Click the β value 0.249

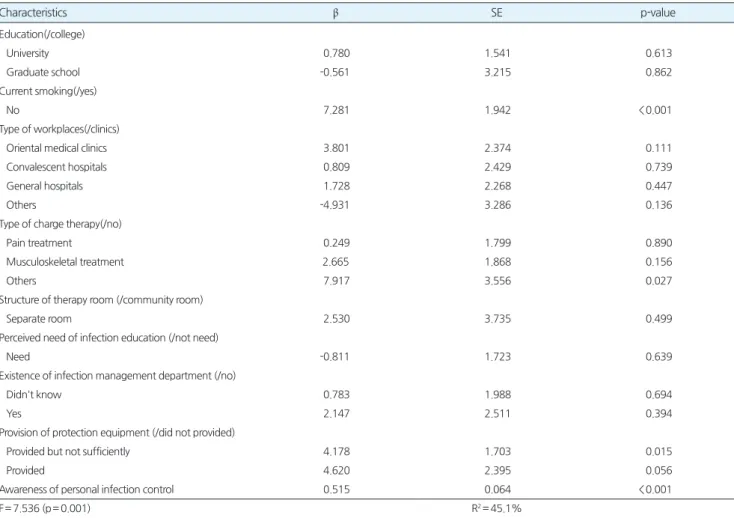point(337,243)
